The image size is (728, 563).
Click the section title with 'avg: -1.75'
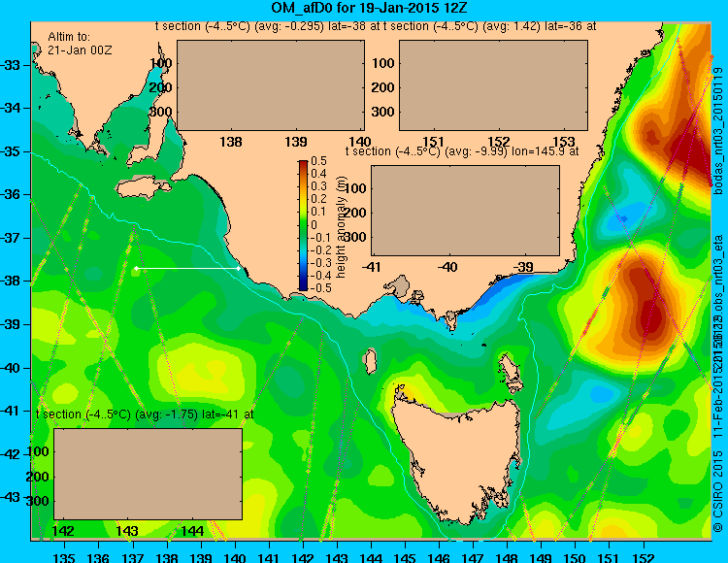tap(145, 414)
